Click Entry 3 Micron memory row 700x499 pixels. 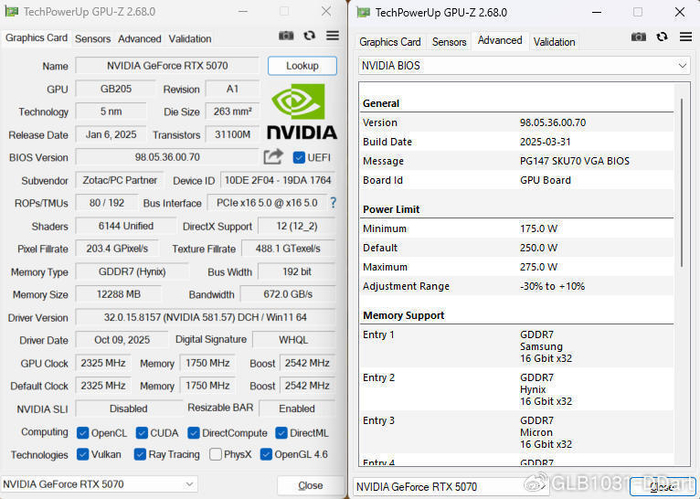(x=517, y=432)
